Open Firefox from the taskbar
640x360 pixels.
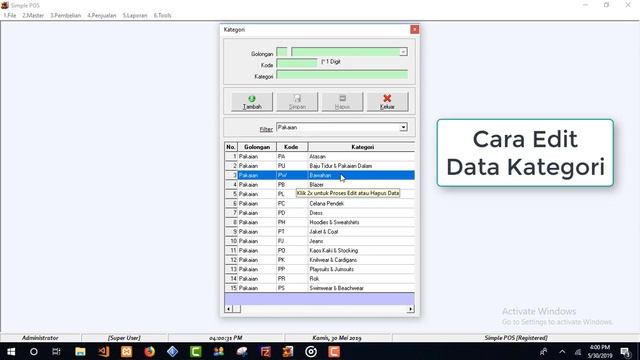149,351
